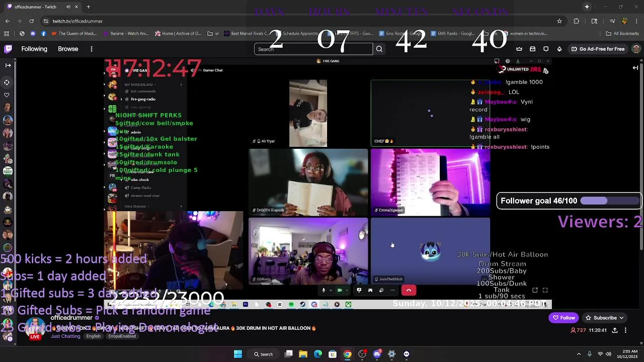Go back with browser back arrow
The width and height of the screenshot is (644, 362).
[7, 21]
